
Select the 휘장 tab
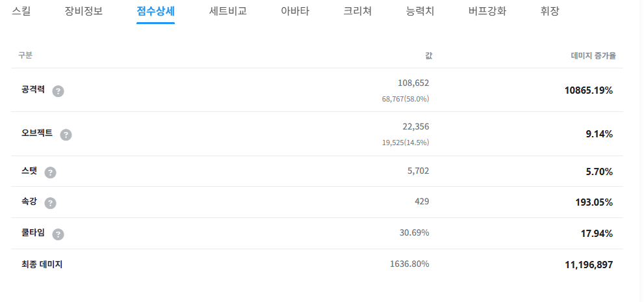pos(549,11)
